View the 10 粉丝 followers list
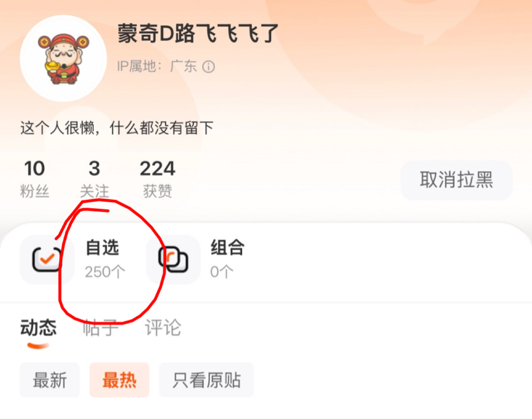532x419 pixels. [x=35, y=179]
